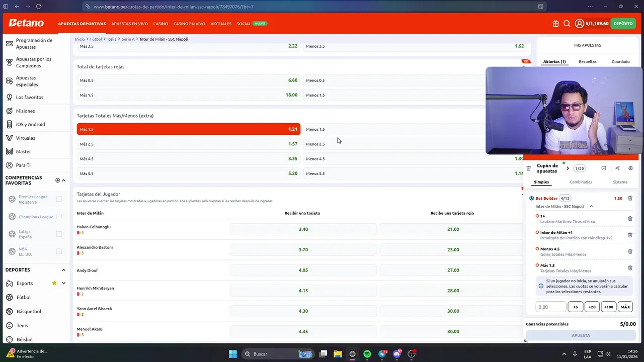Open the user account profile icon

pyautogui.click(x=580, y=24)
